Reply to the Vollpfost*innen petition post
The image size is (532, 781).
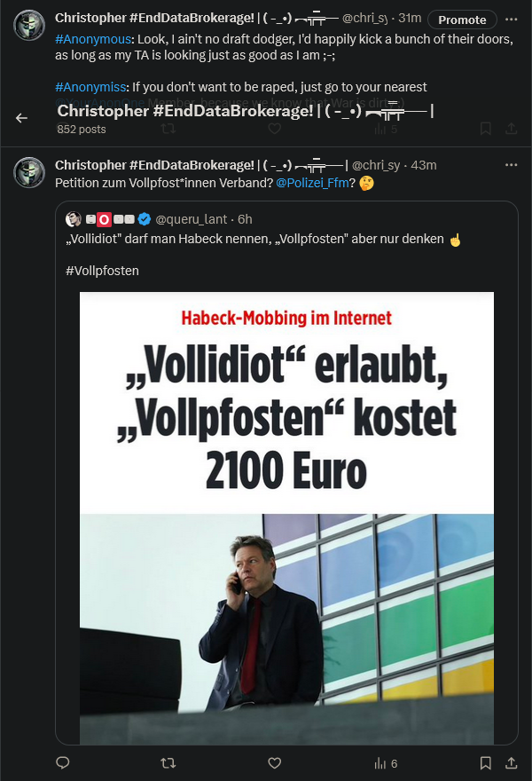point(63,762)
